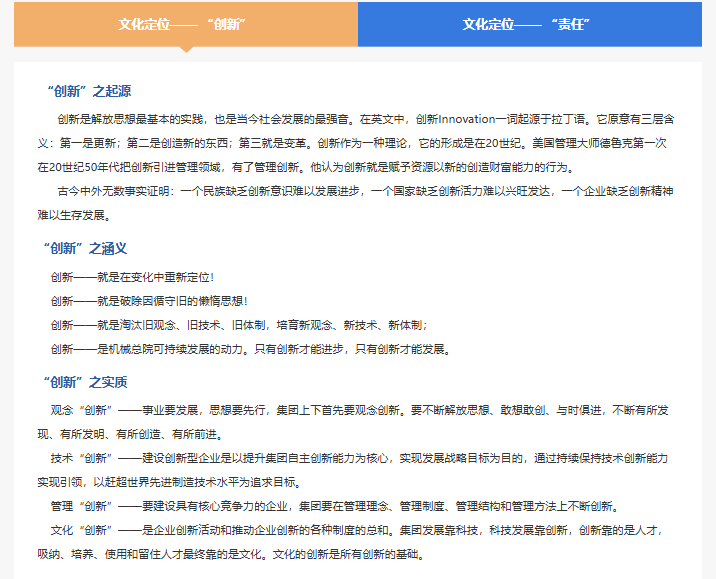Click the 文化"创新" paragraph opening

[84, 530]
